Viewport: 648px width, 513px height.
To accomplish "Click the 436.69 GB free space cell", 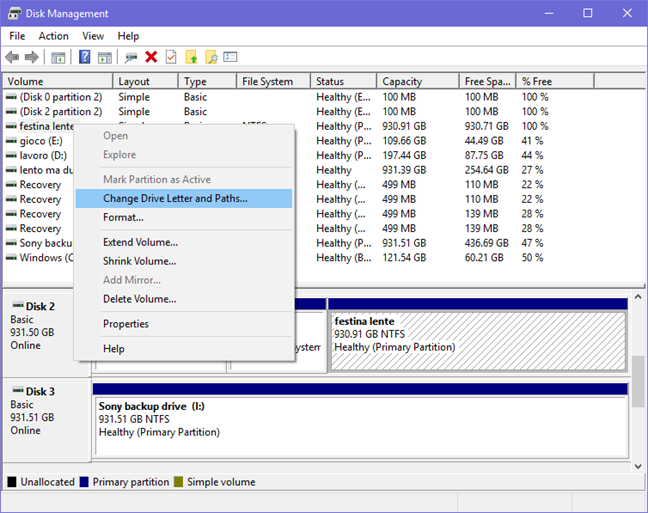I will [486, 243].
